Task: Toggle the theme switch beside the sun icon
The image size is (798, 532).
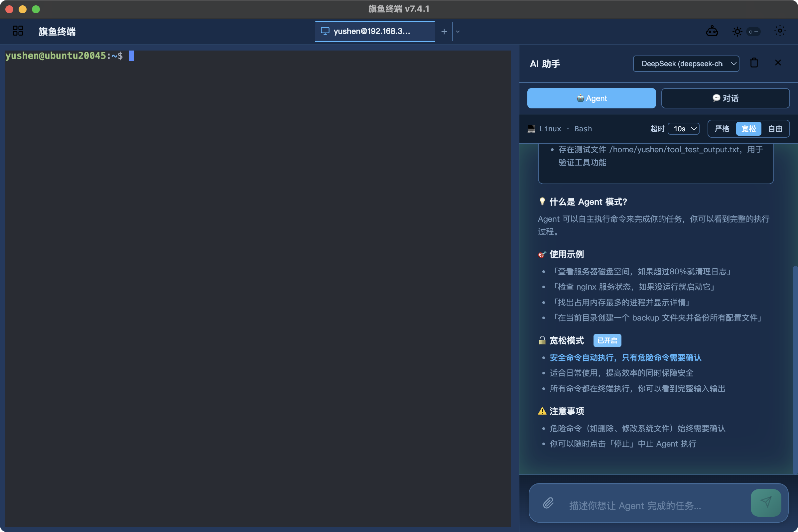Action: pos(753,31)
